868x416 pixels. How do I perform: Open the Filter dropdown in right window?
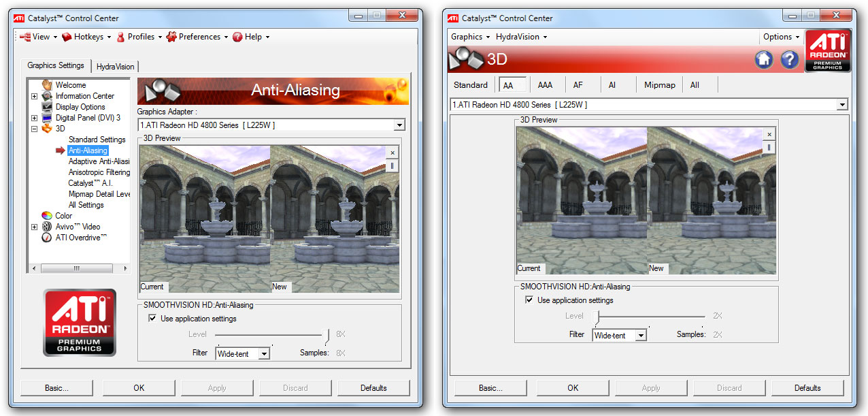click(x=640, y=335)
